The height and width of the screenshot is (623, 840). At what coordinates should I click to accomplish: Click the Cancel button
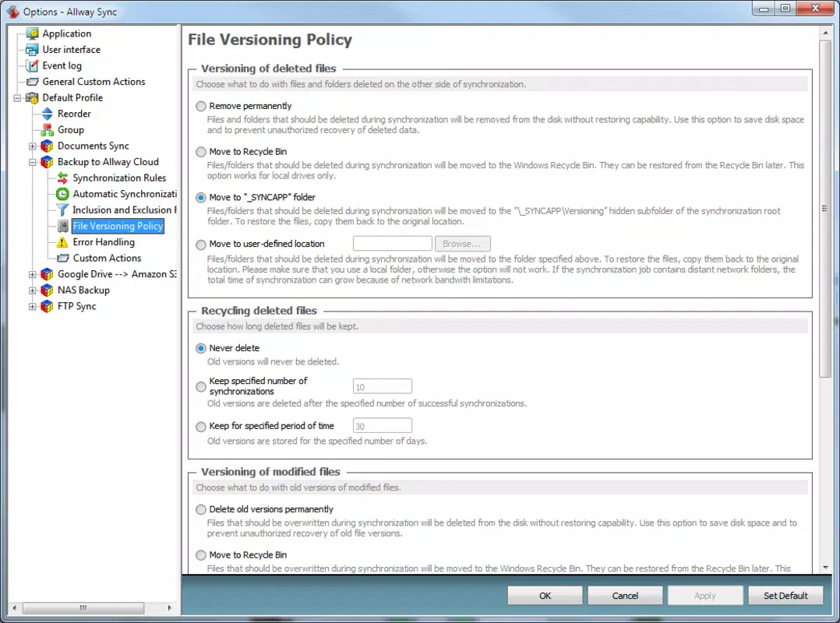click(x=625, y=596)
